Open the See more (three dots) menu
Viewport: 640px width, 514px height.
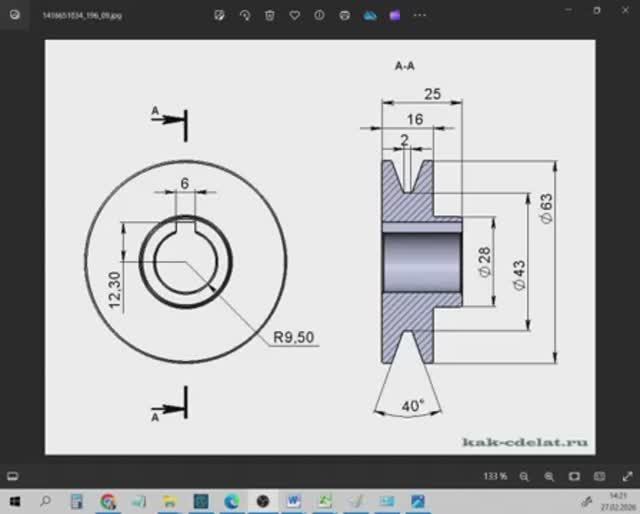[420, 16]
